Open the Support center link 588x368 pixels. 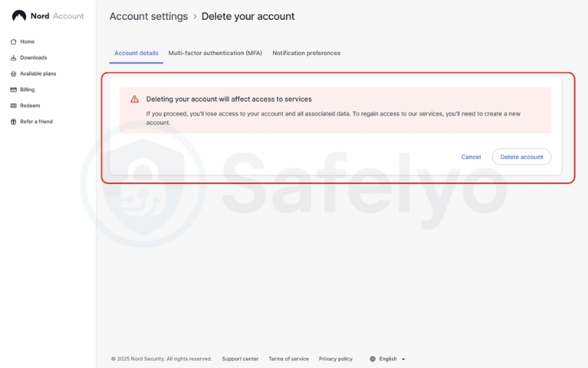click(x=240, y=359)
